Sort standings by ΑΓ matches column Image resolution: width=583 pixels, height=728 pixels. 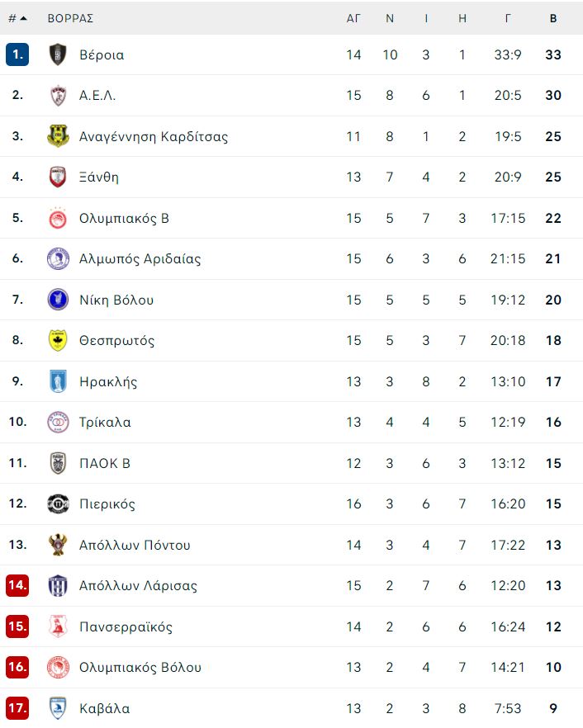(353, 18)
